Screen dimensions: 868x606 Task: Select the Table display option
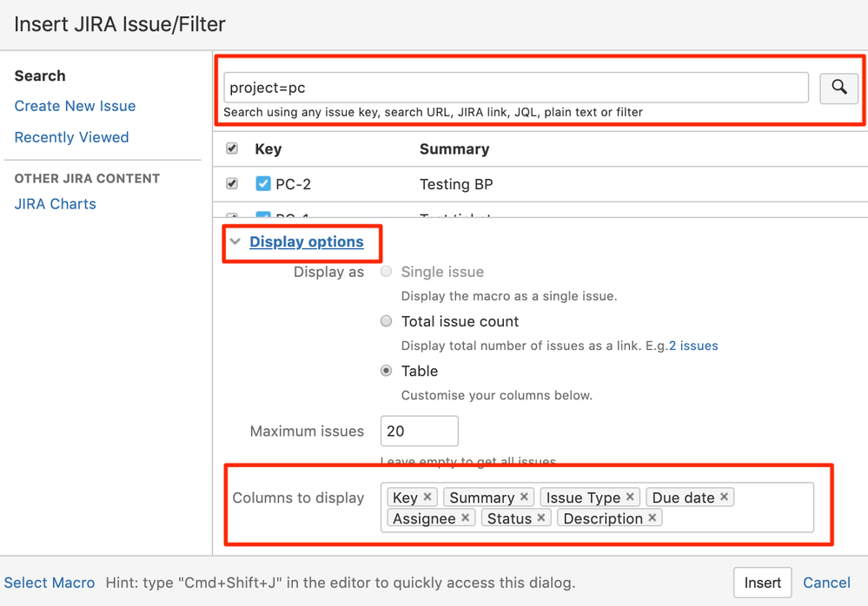[387, 371]
